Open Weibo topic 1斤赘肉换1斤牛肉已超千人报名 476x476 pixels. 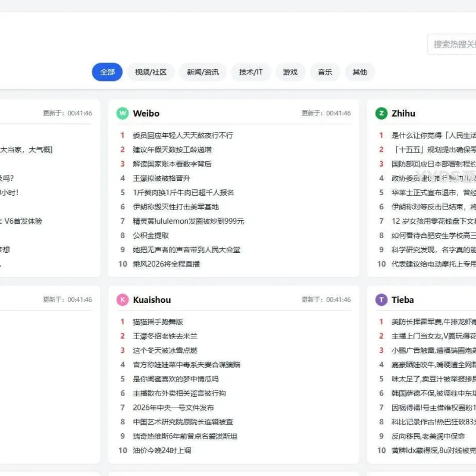(x=183, y=192)
